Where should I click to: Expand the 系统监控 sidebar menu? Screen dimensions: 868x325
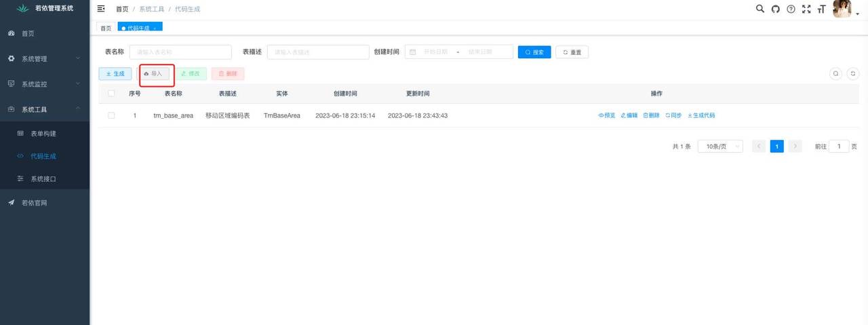[45, 84]
